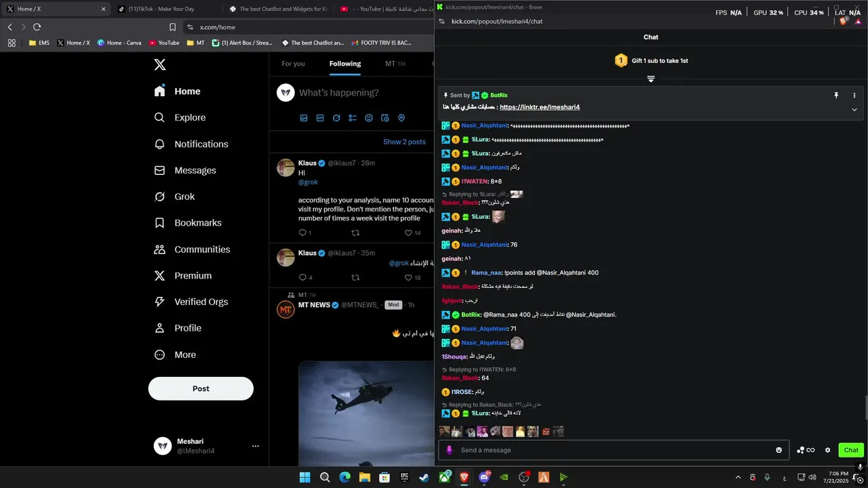Open Grok in X sidebar
The height and width of the screenshot is (488, 868).
coord(174,197)
